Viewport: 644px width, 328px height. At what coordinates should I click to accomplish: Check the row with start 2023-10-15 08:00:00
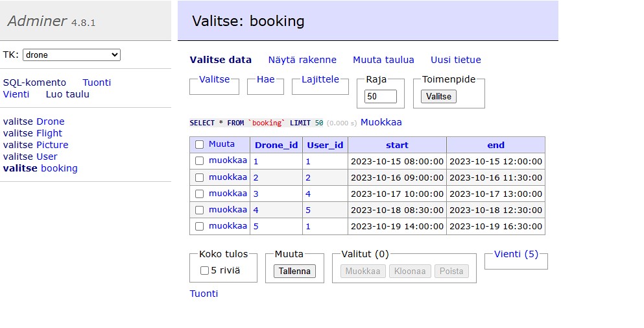[200, 161]
